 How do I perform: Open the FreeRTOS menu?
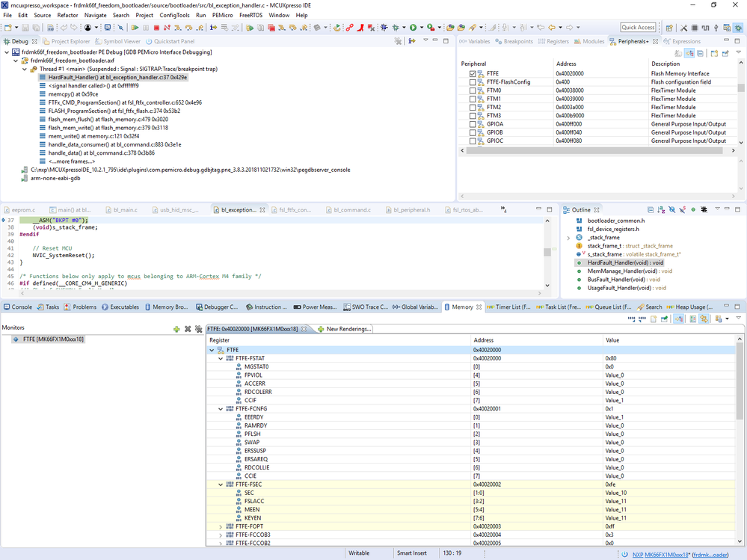coord(250,15)
